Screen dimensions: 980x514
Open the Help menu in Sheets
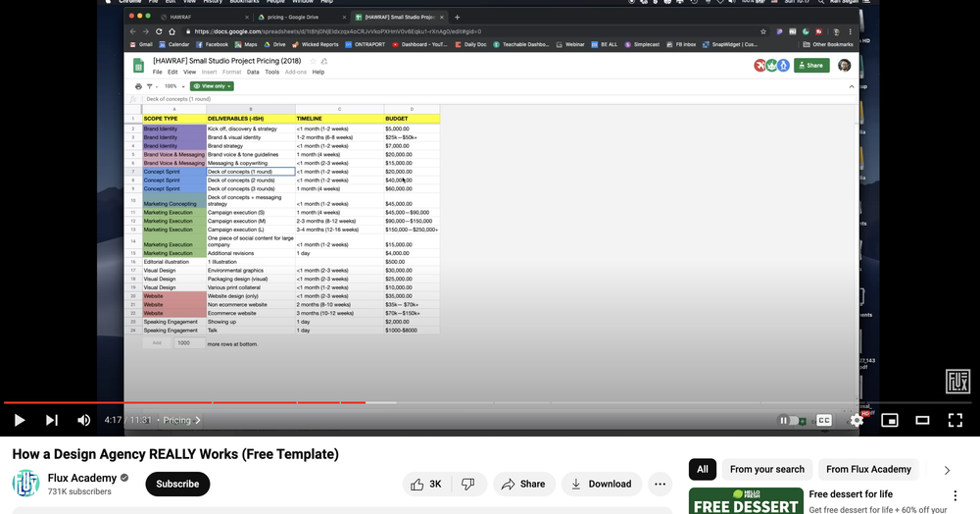pyautogui.click(x=318, y=72)
